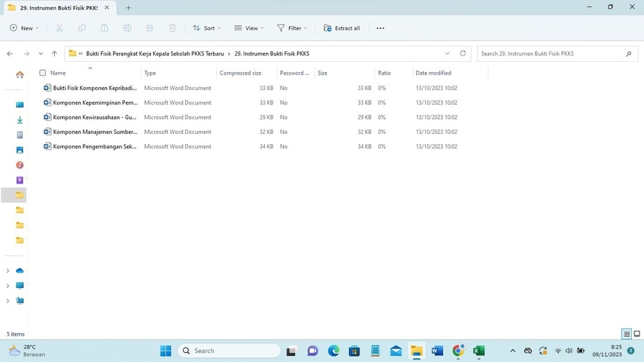Switch to details view layout

626,334
